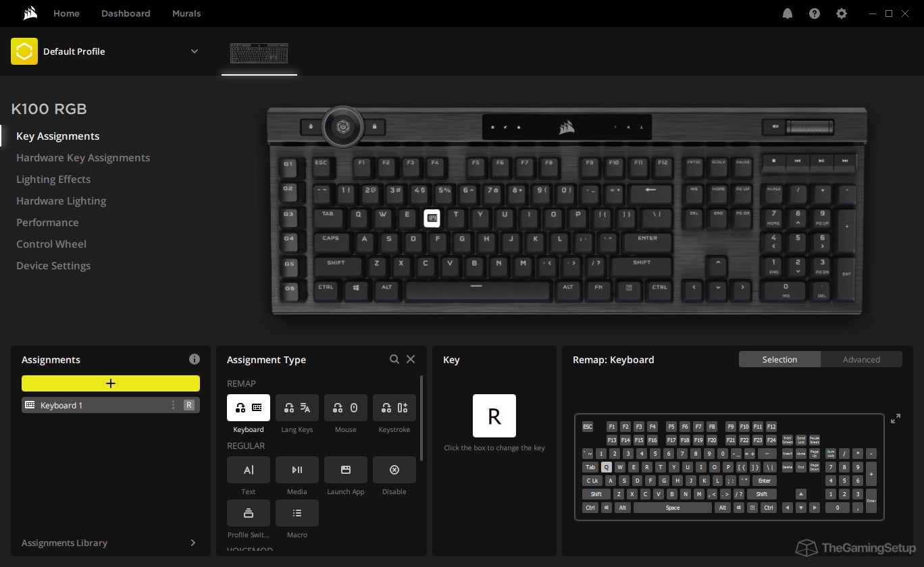Select the Lang Keys remap option
The width and height of the screenshot is (924, 567).
click(297, 408)
